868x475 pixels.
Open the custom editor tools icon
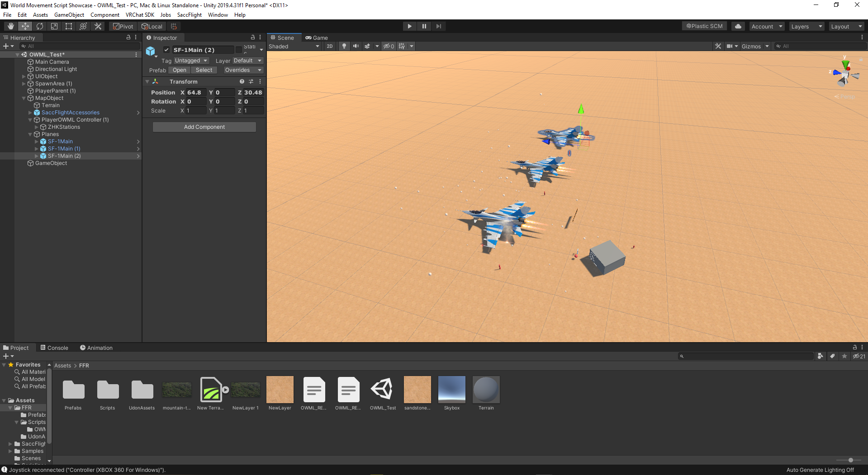(x=98, y=26)
